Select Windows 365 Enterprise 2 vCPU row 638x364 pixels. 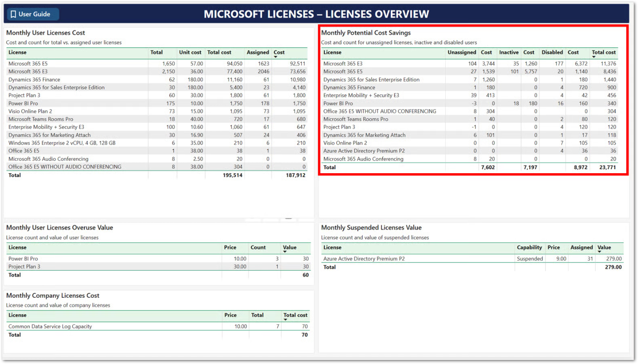pos(62,143)
